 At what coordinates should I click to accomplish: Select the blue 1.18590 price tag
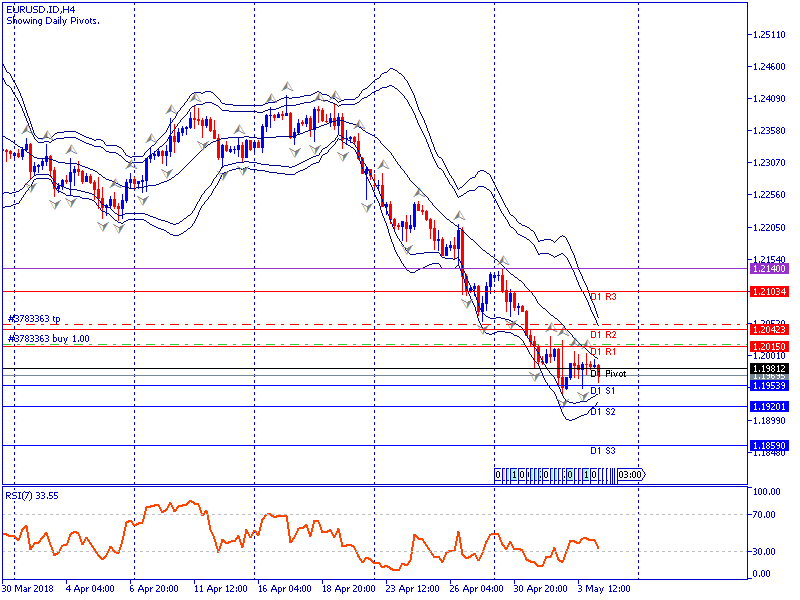coord(769,445)
